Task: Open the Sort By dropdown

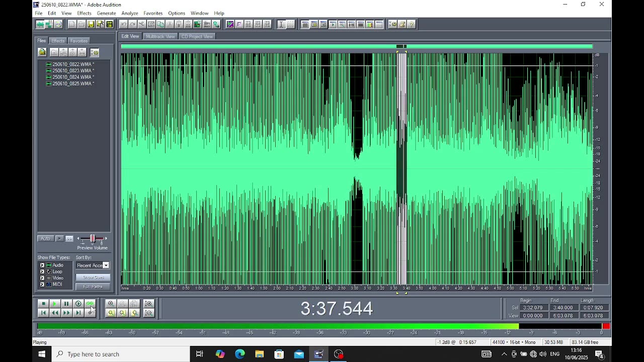Action: tap(93, 265)
